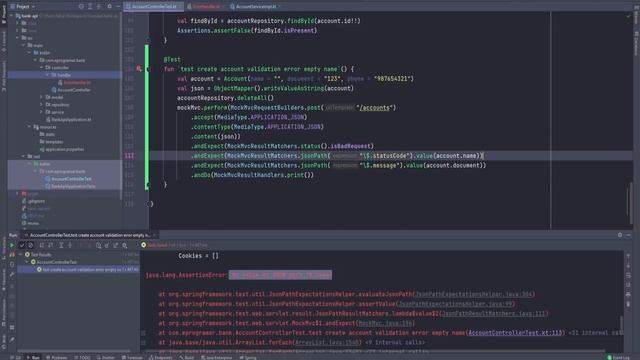This screenshot has width=640, height=360.
Task: Click the locate target icon in Project header
Action: coord(81,6)
